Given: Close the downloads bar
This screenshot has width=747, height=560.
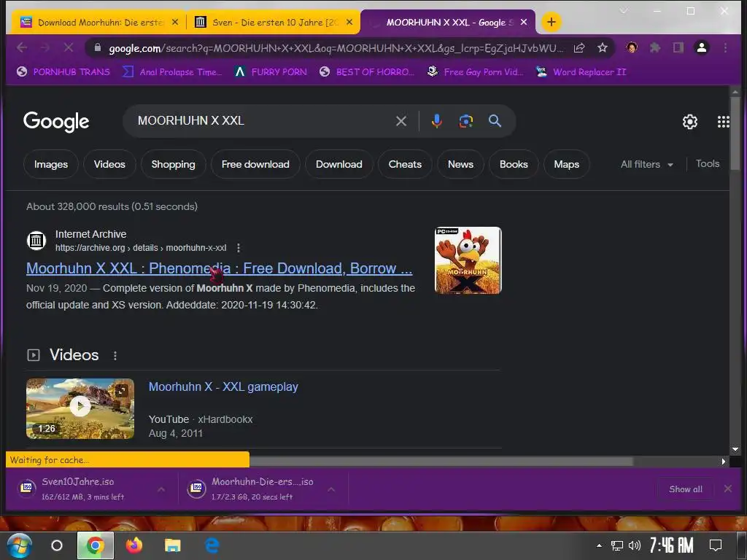Looking at the screenshot, I should point(727,489).
